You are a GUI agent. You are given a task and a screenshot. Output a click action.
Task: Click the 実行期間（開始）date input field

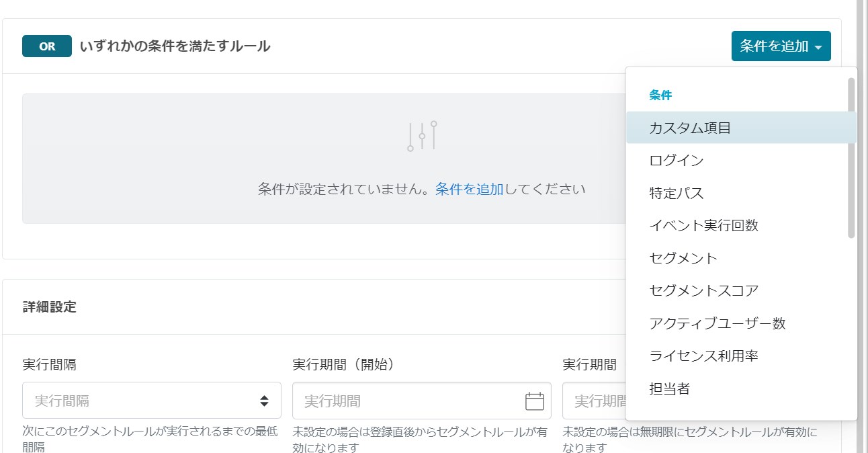tap(422, 401)
